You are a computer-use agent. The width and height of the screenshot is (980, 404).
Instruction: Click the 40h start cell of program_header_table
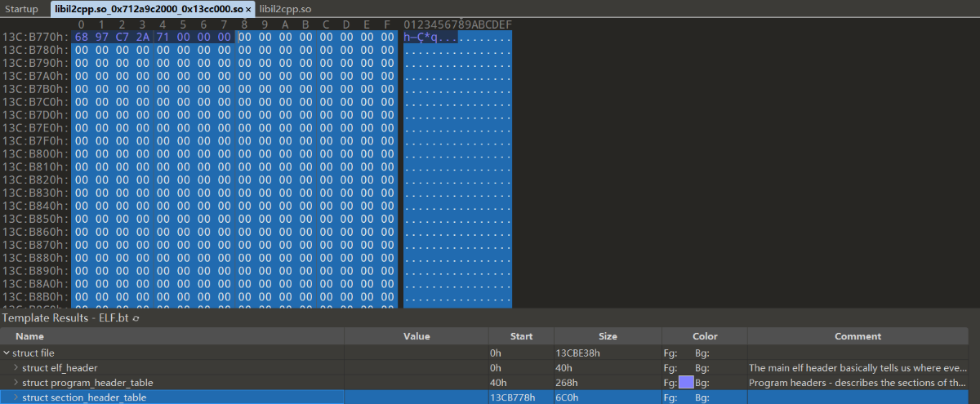[x=498, y=383]
